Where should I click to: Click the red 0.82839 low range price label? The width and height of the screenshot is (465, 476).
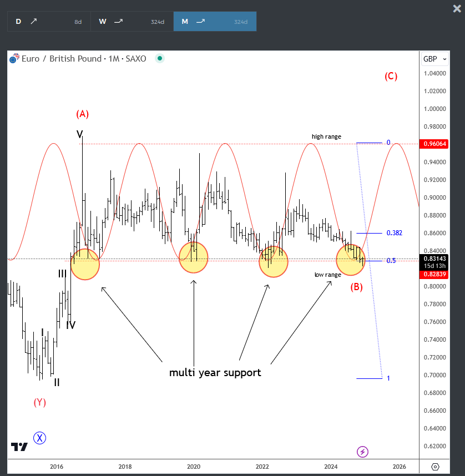[434, 274]
